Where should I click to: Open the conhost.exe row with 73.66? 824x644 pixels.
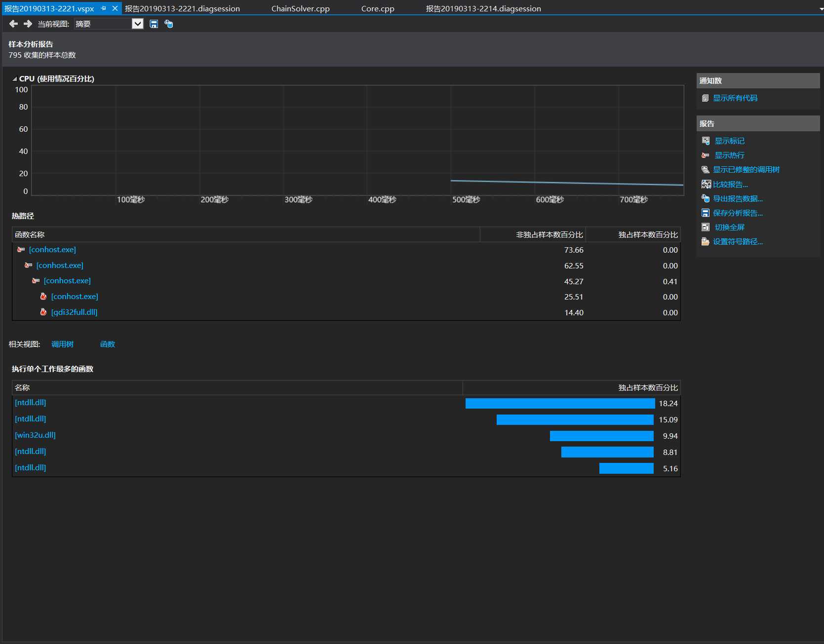pos(52,250)
